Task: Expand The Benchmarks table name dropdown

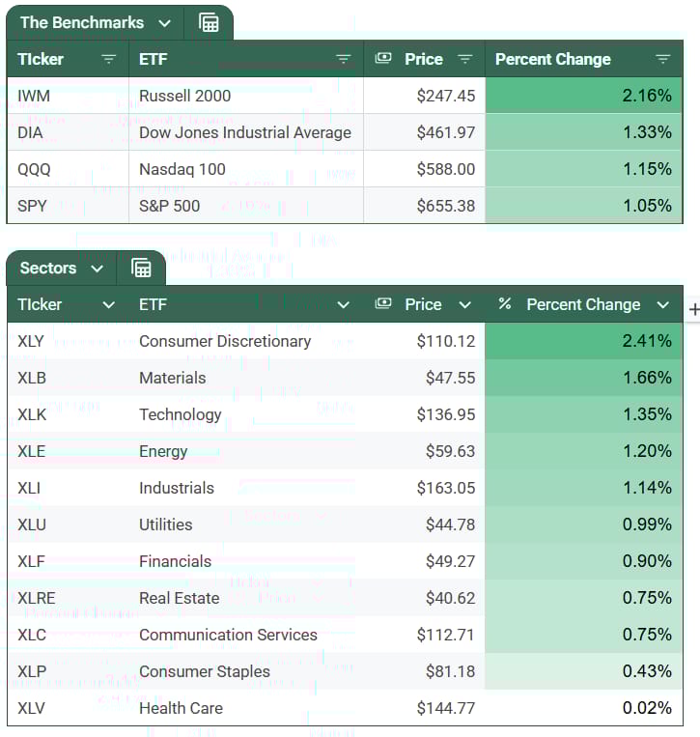Action: click(165, 23)
